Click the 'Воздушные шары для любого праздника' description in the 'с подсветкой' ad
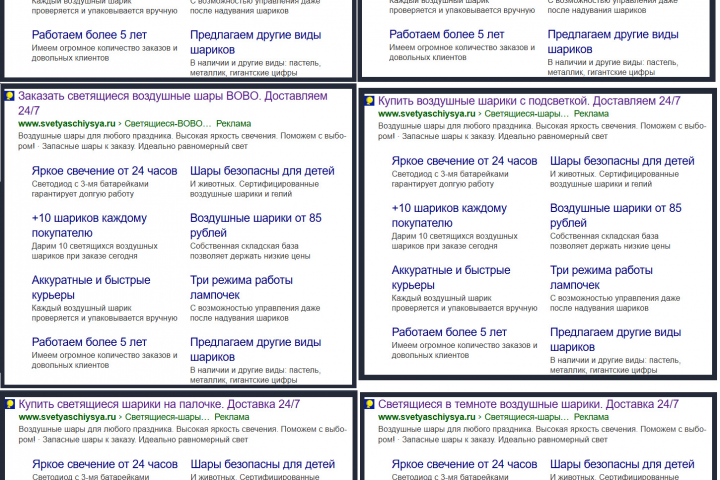Screen dimensions: 720x480 click(542, 131)
